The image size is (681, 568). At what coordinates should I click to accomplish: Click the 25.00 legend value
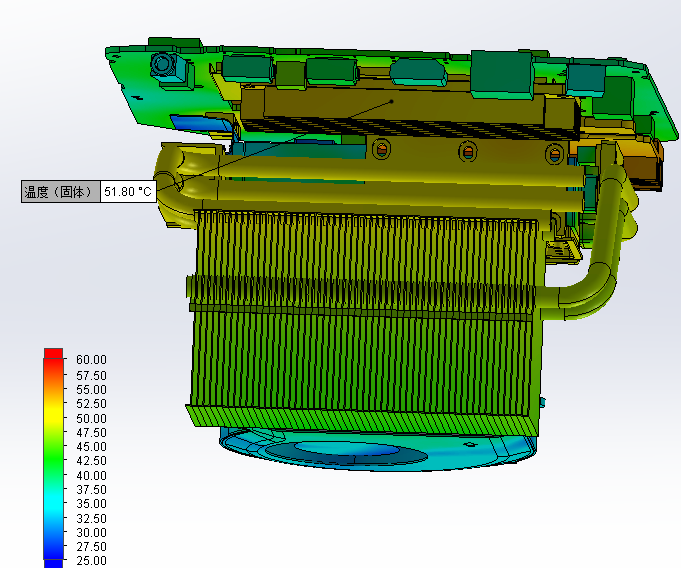pyautogui.click(x=91, y=560)
